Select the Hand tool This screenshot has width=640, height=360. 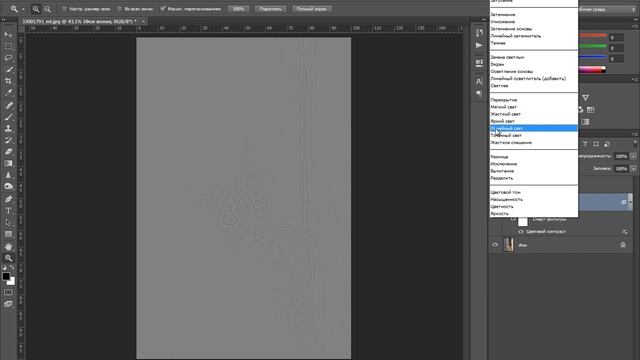pos(8,247)
